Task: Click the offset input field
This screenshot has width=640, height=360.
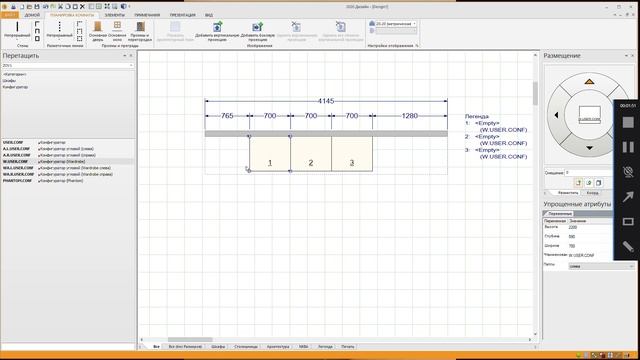Action: click(x=589, y=173)
